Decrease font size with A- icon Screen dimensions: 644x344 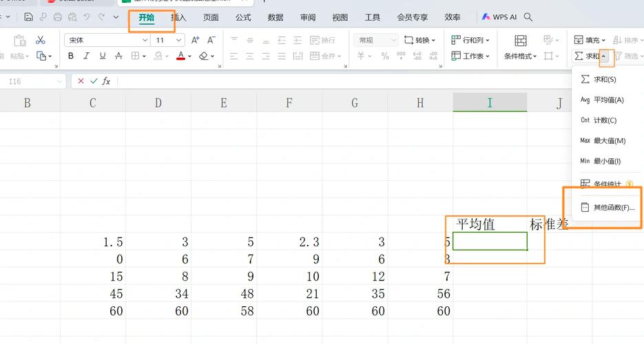(x=211, y=40)
